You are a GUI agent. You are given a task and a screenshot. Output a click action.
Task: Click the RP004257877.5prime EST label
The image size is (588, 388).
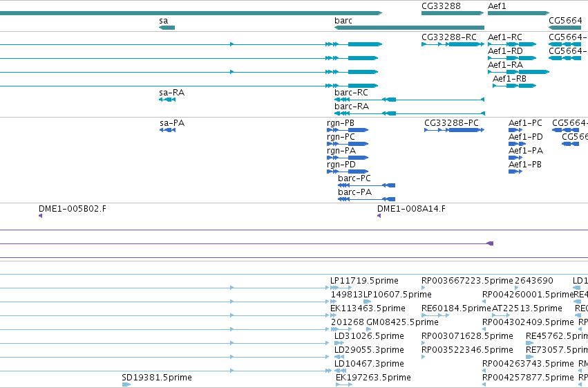coord(528,378)
